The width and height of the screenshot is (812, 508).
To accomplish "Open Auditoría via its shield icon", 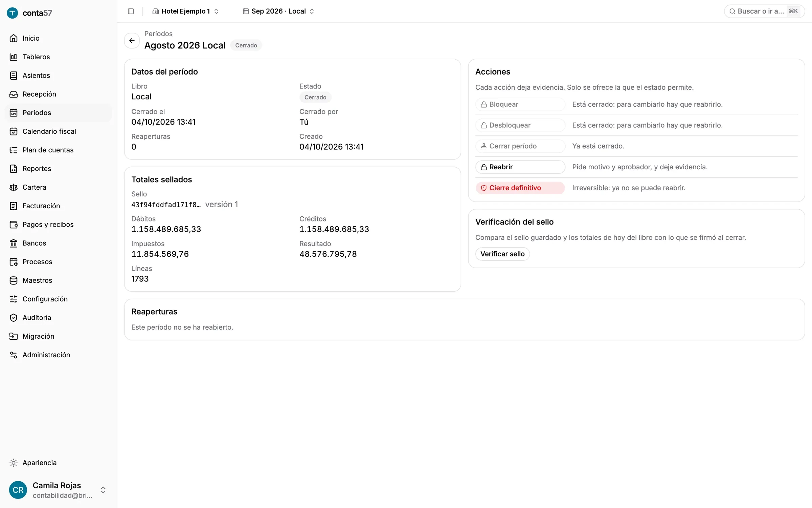I will pyautogui.click(x=14, y=318).
